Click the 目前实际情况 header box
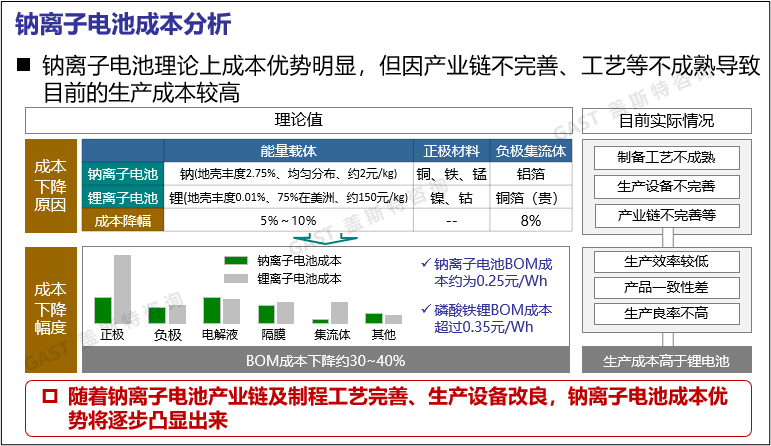Image resolution: width=771 pixels, height=446 pixels. (x=666, y=121)
